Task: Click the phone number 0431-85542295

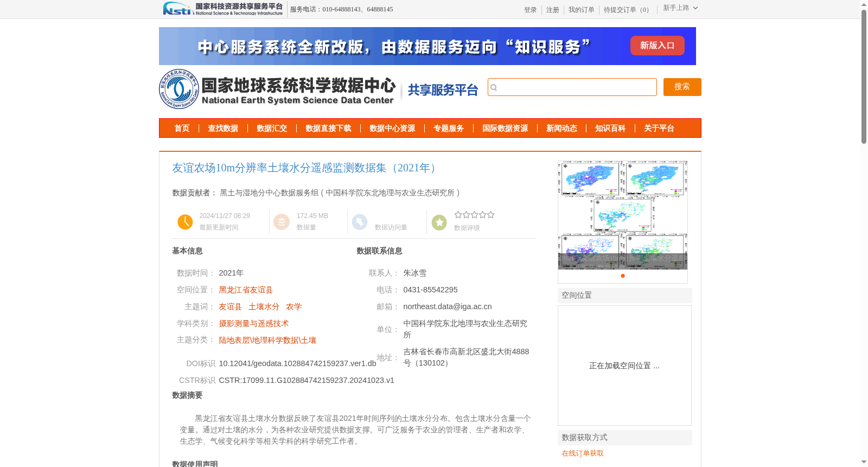Action: [430, 290]
